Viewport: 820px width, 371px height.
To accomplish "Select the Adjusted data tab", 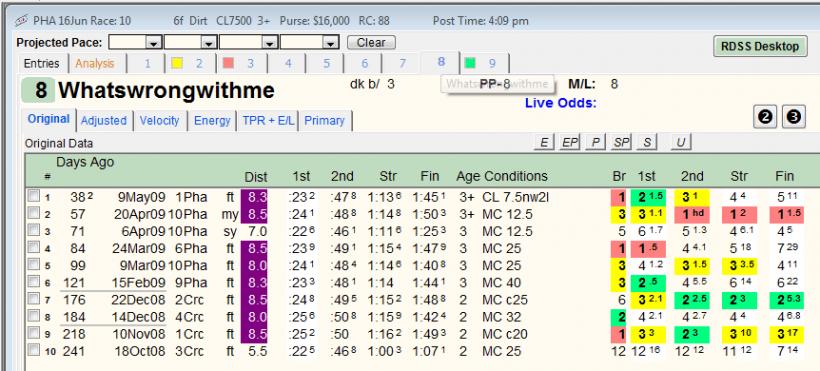I will coord(104,120).
